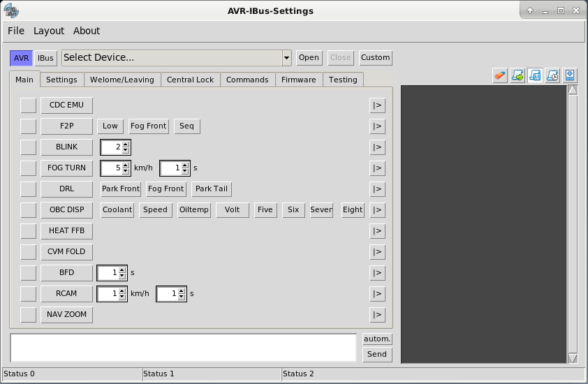Image resolution: width=588 pixels, height=384 pixels.
Task: Click the title bar keep-above arrow icon
Action: tap(530, 10)
